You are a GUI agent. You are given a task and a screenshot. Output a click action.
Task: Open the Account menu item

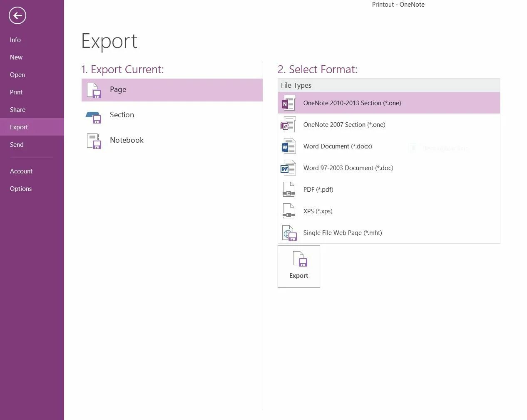coord(32,171)
